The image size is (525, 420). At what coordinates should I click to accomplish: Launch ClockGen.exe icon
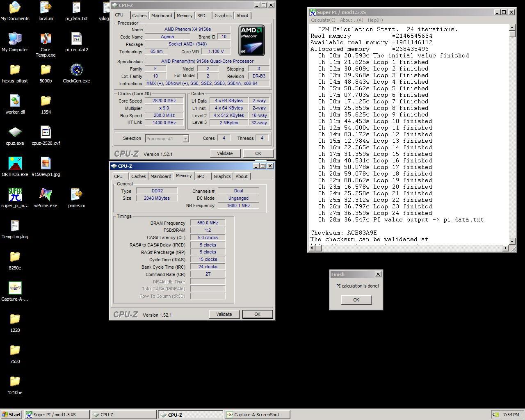(76, 73)
